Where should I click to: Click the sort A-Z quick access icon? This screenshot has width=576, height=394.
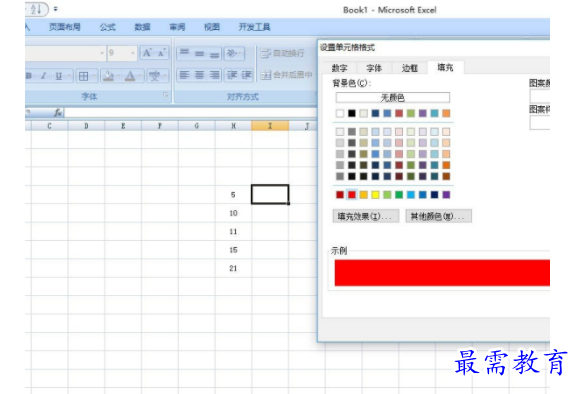tap(36, 9)
